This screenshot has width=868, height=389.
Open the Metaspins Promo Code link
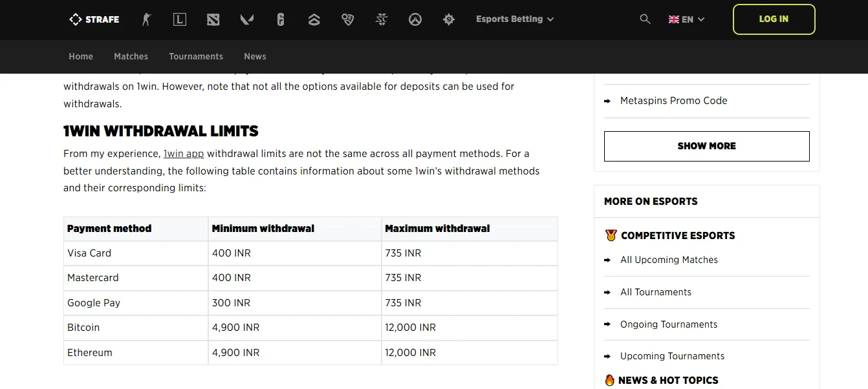pos(673,101)
